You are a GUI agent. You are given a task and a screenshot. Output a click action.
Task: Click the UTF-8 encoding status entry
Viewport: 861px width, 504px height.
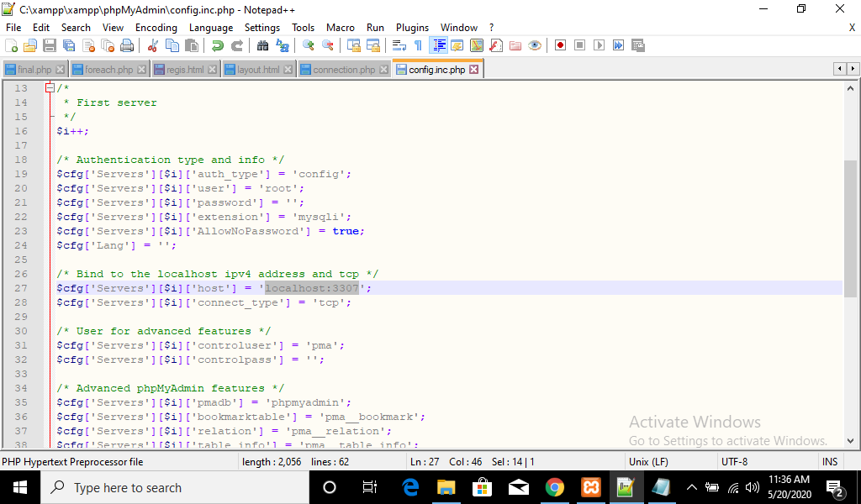coord(734,462)
